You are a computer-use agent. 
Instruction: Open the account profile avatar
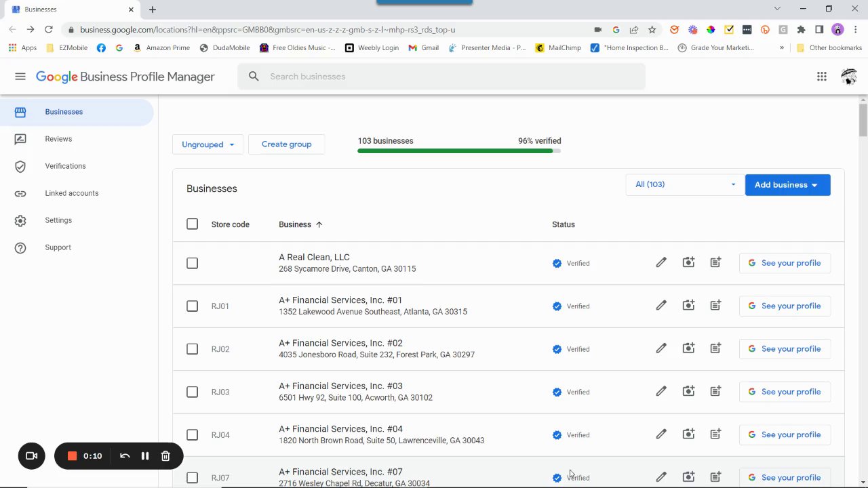coord(849,77)
